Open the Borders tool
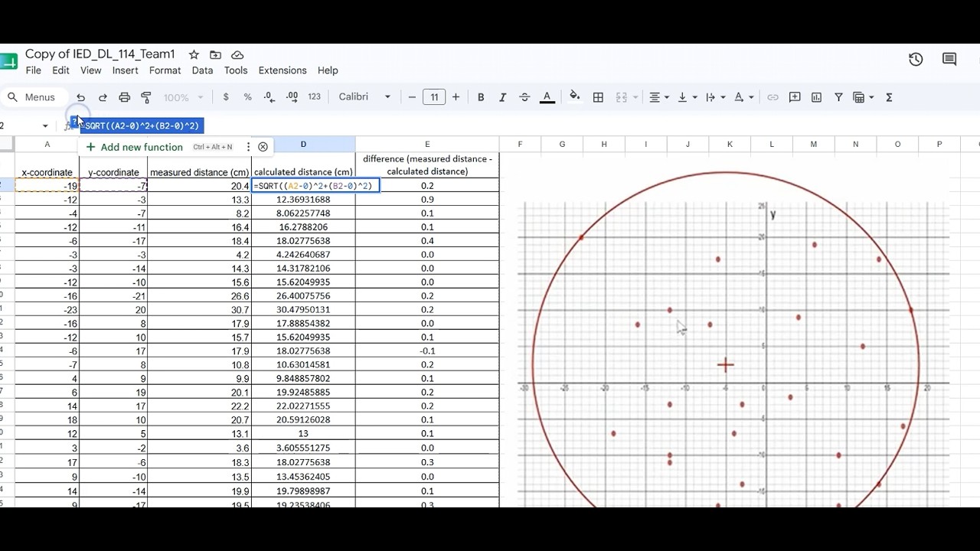 tap(599, 97)
